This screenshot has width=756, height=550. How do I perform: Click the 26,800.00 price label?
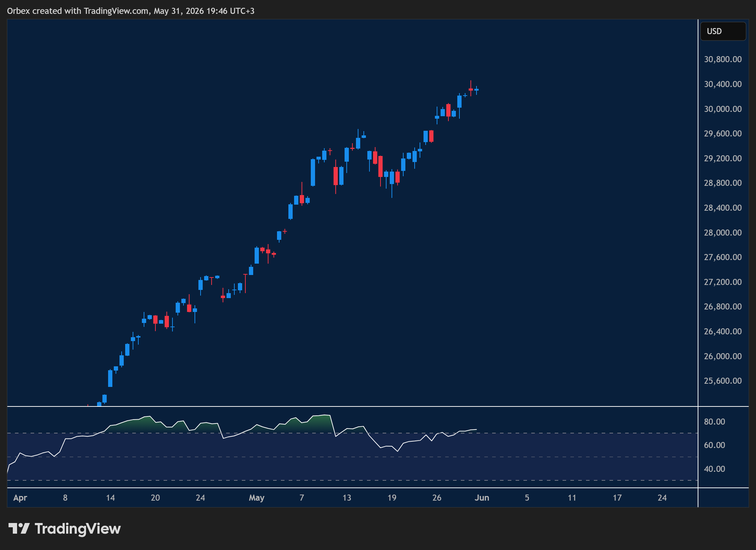point(723,307)
